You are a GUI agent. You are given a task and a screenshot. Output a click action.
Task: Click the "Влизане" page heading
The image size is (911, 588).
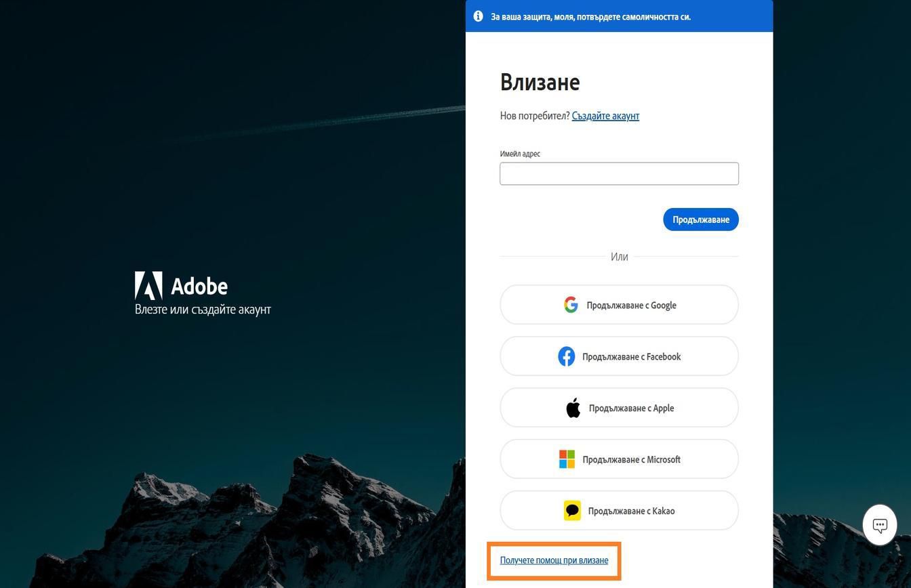click(540, 82)
